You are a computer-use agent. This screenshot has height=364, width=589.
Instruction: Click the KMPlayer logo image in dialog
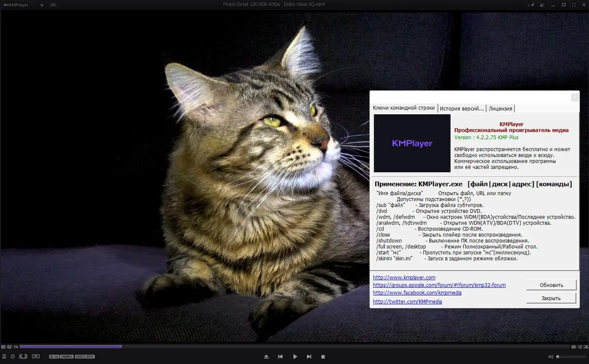pyautogui.click(x=412, y=143)
